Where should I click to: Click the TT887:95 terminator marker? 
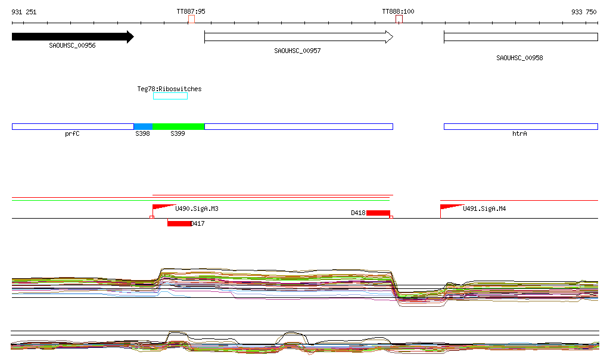(191, 19)
